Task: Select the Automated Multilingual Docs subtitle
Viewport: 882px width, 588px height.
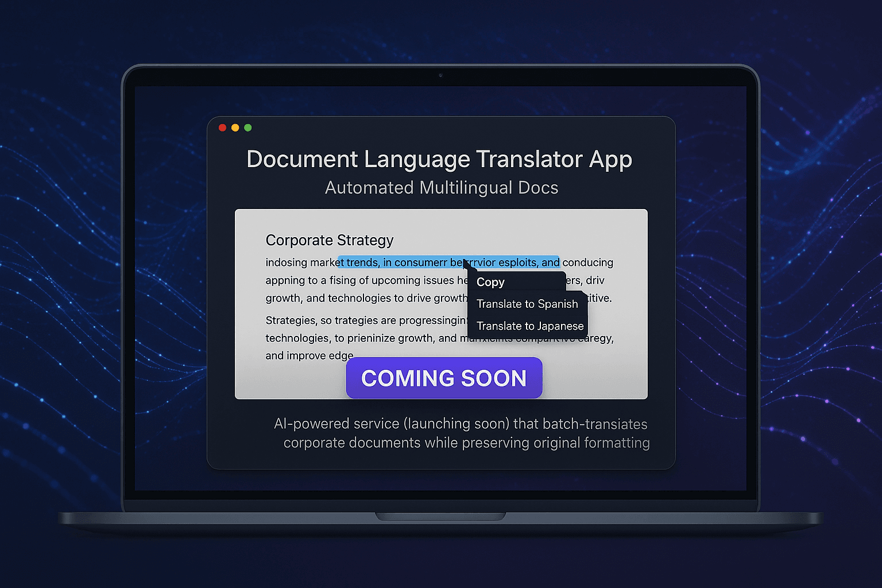Action: click(442, 187)
